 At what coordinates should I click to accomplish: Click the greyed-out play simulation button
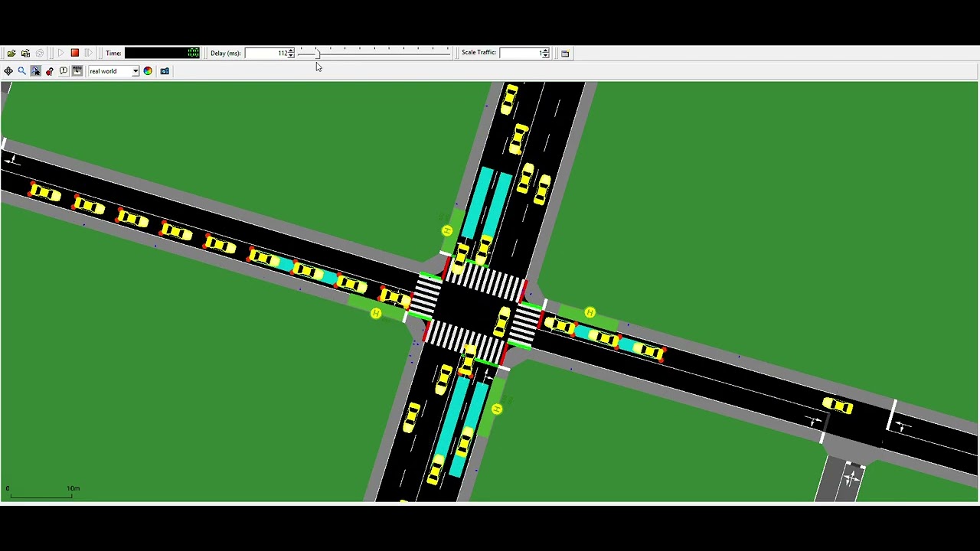(61, 53)
